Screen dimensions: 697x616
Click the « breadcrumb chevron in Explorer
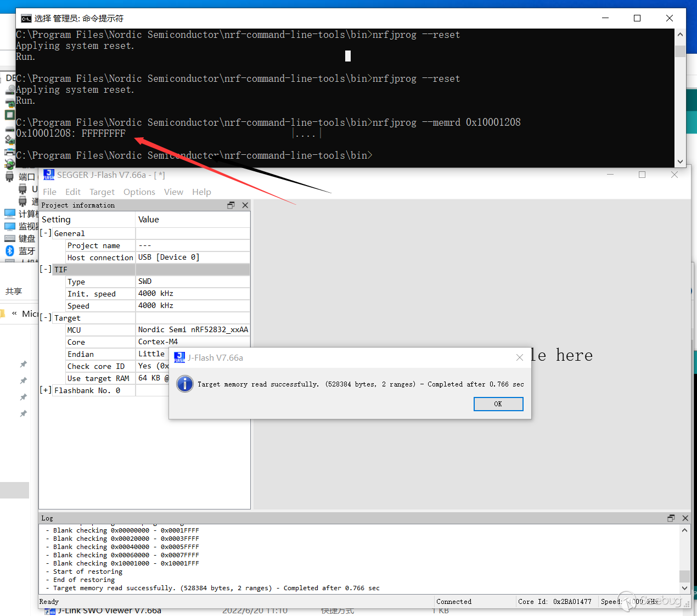14,313
